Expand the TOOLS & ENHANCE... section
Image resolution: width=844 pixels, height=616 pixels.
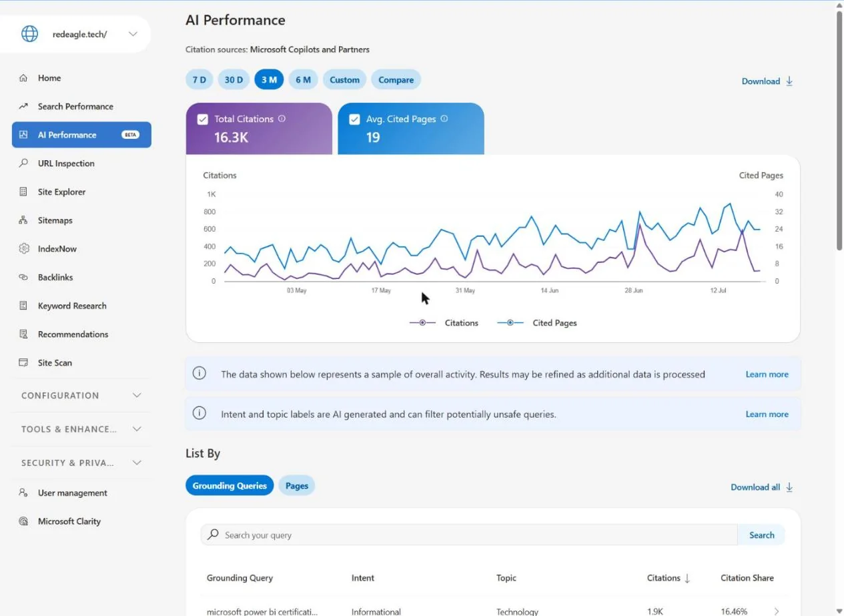81,429
